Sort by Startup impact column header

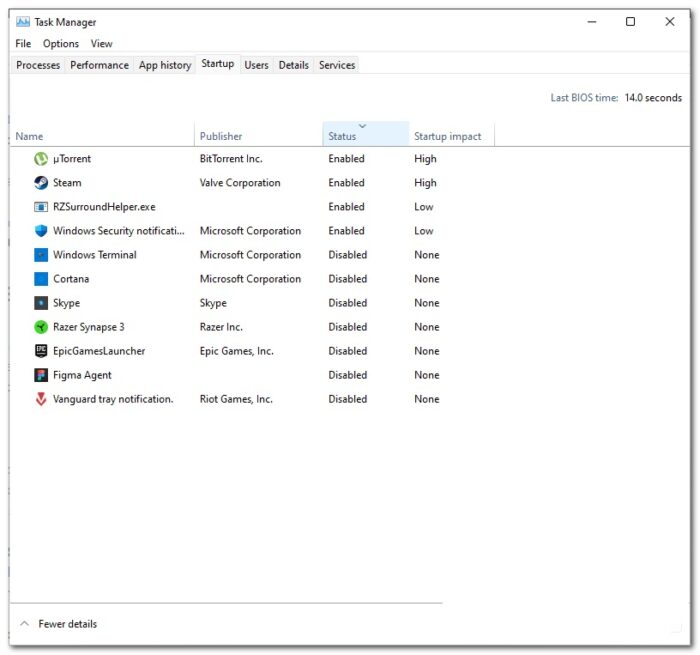tap(451, 134)
